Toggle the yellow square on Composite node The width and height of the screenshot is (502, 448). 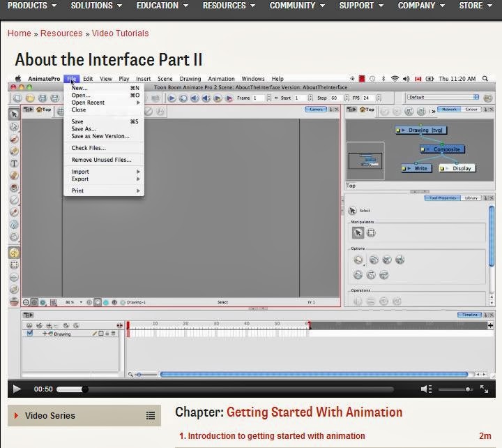(x=423, y=149)
